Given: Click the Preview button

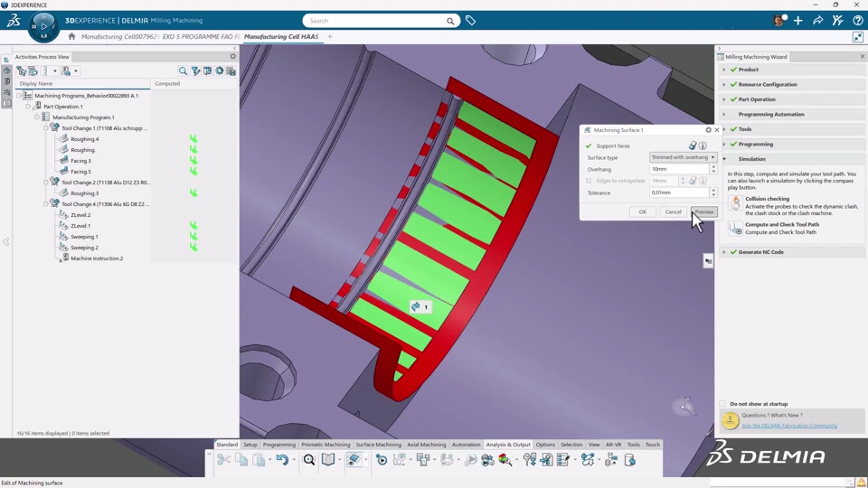Looking at the screenshot, I should (x=704, y=211).
